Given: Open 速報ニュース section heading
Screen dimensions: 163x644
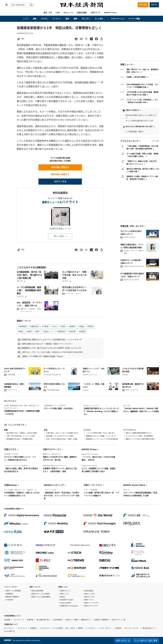Looking at the screenshot, I should 127,64.
